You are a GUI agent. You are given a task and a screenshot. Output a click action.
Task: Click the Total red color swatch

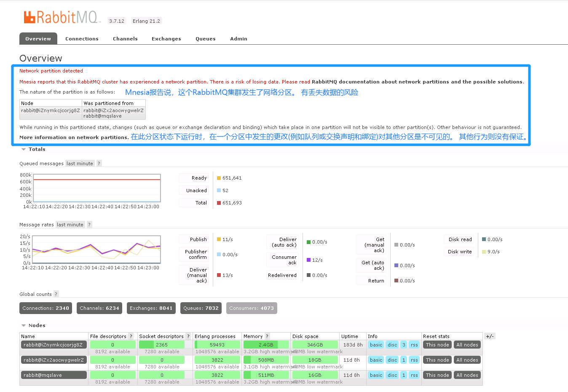pyautogui.click(x=219, y=203)
